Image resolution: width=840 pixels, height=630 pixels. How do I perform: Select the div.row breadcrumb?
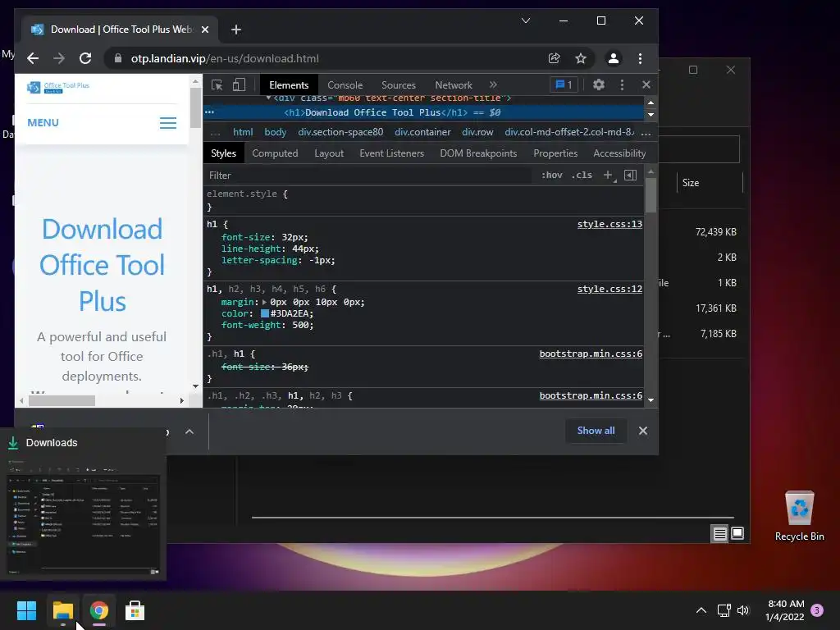(x=477, y=132)
